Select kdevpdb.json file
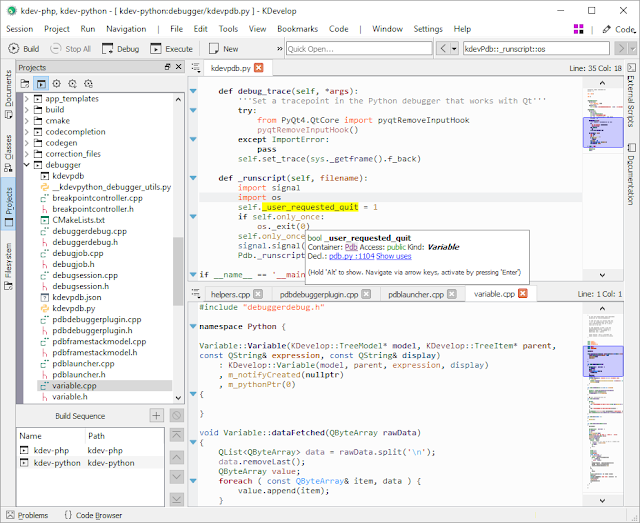This screenshot has width=640, height=523. coord(77,297)
